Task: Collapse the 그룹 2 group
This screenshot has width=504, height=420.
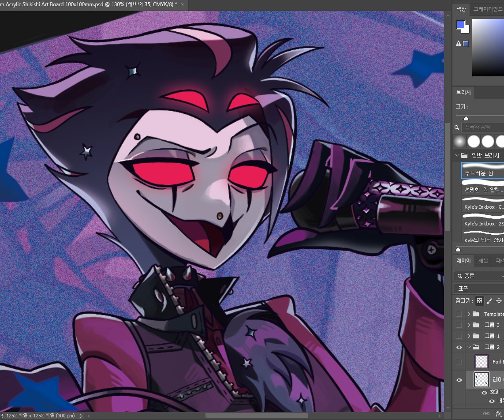Action: pyautogui.click(x=469, y=347)
